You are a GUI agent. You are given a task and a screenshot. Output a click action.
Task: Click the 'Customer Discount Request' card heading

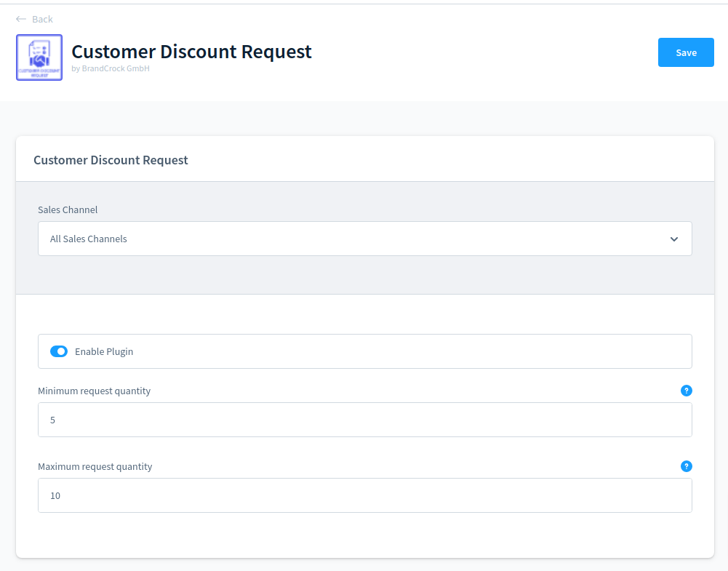(x=111, y=160)
